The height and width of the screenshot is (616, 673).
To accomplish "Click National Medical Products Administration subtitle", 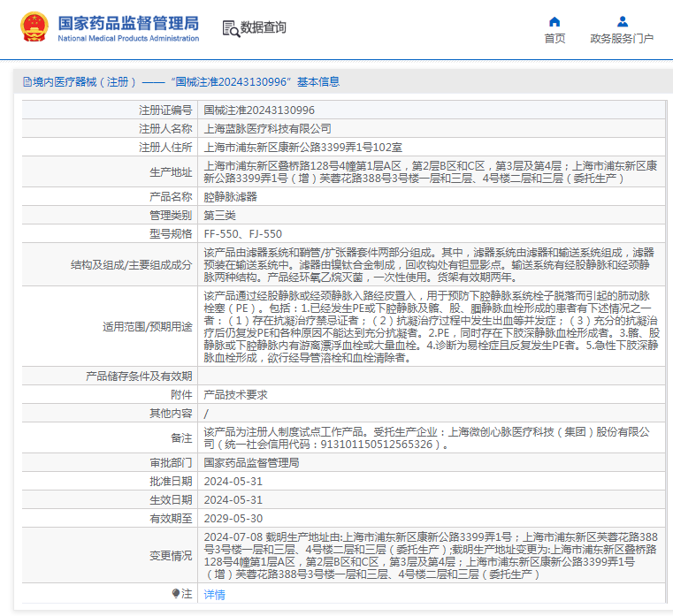I will click(x=128, y=38).
